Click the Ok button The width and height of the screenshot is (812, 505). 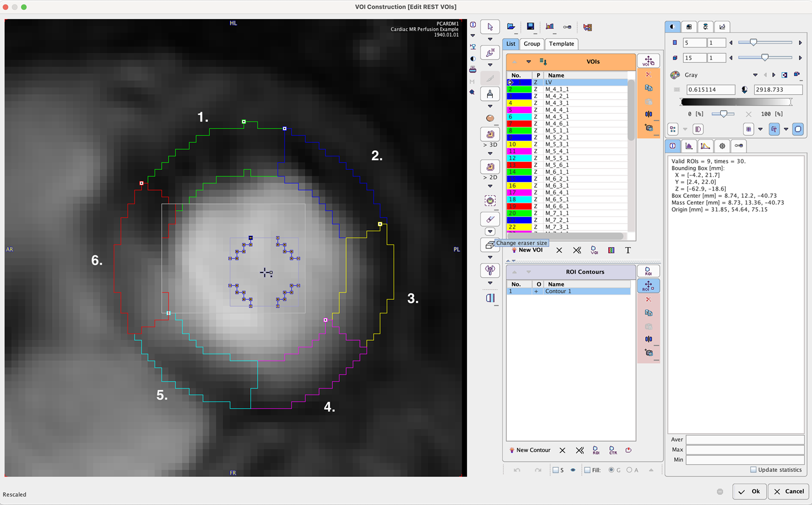[x=749, y=492]
